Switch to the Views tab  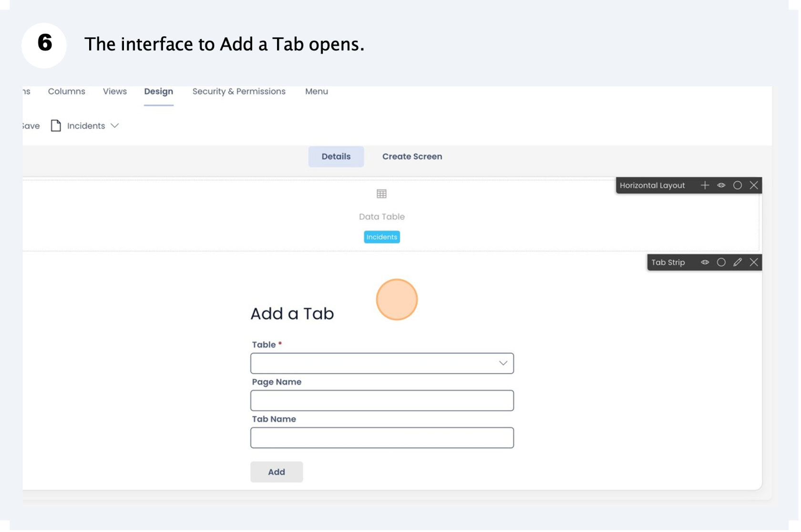click(115, 92)
